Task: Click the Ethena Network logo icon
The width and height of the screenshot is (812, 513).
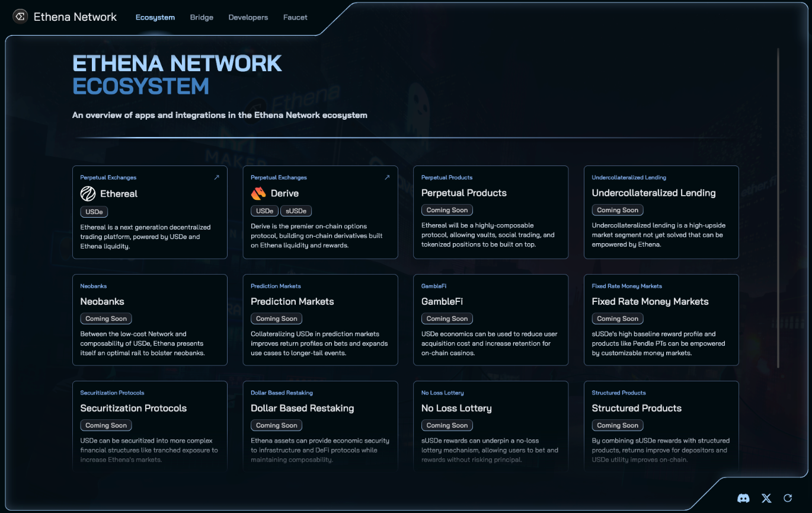Action: click(20, 17)
